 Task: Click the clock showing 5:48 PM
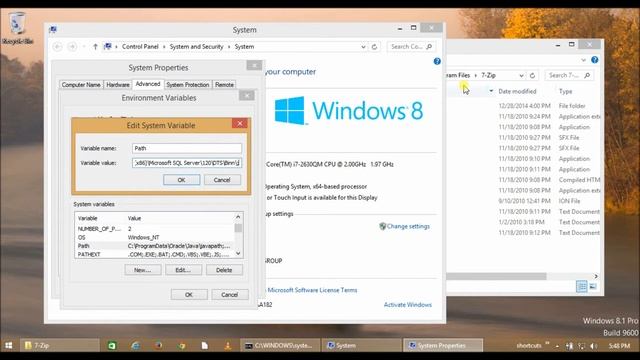coord(619,346)
